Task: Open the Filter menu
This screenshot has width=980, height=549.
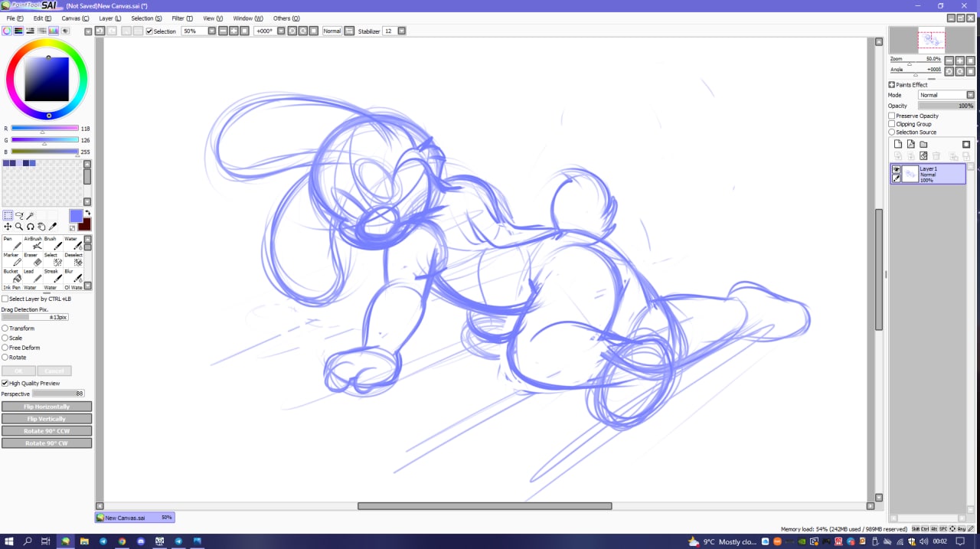Action: pyautogui.click(x=182, y=18)
